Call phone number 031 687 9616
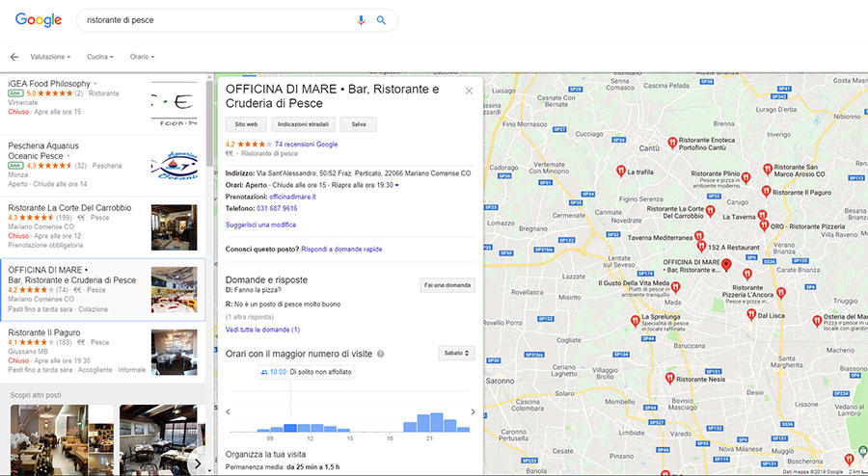The image size is (868, 476). click(277, 208)
